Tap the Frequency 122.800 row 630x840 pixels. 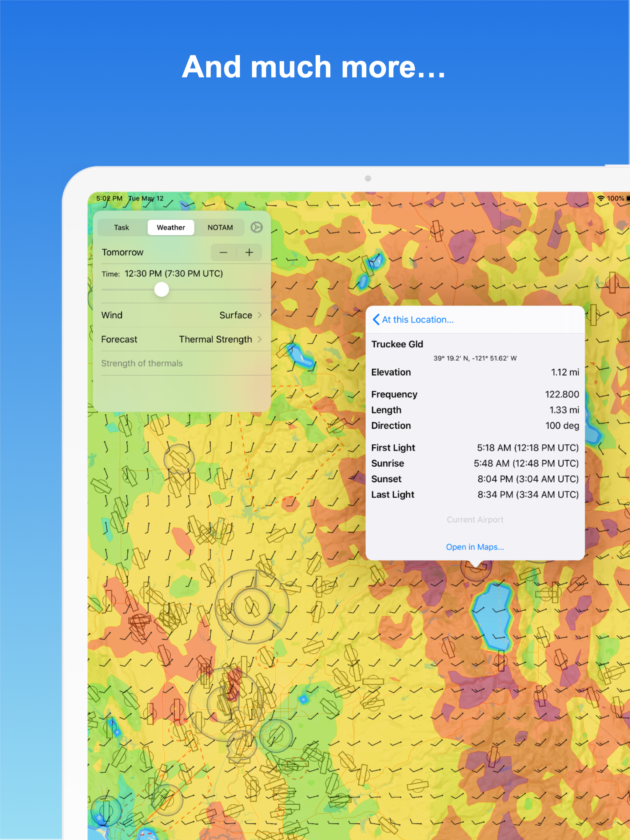click(475, 394)
